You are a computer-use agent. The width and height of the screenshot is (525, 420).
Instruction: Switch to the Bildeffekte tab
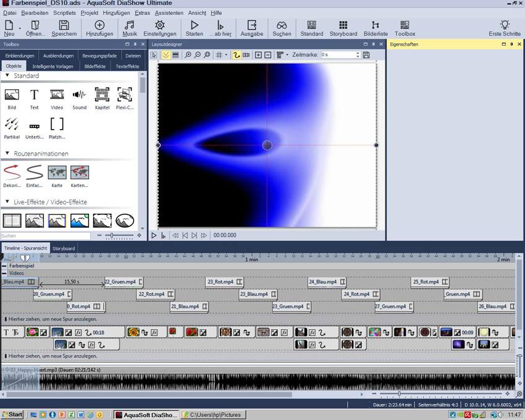point(94,66)
